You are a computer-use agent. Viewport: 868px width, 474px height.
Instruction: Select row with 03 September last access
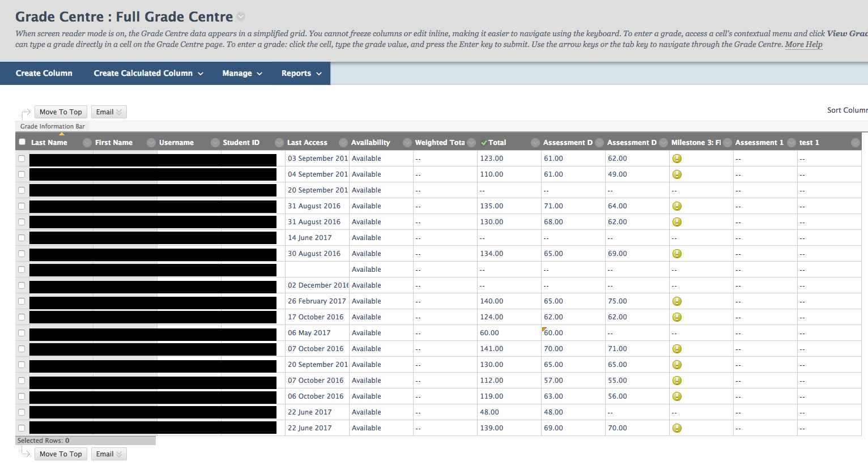coord(22,159)
